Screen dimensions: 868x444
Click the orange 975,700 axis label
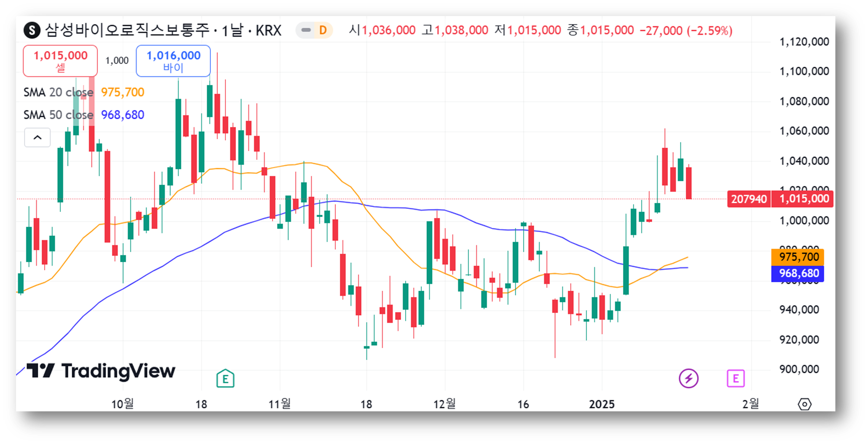(x=798, y=257)
